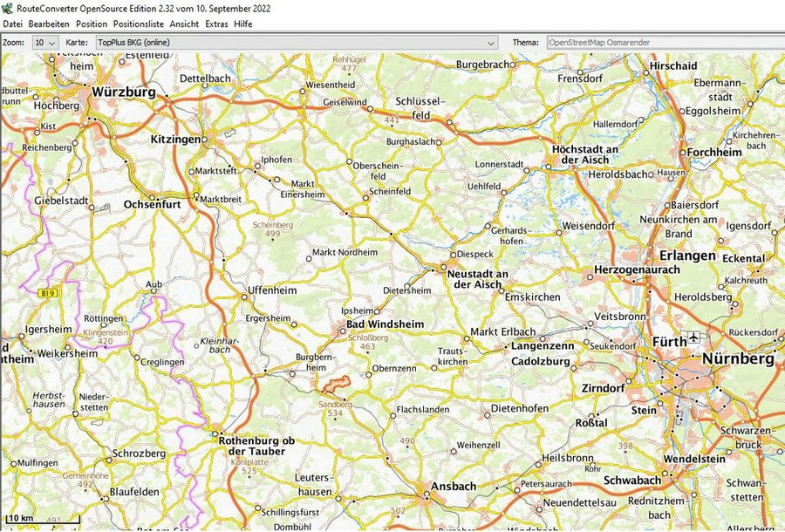Click the orange highlighted area near Sandberg

point(333,383)
